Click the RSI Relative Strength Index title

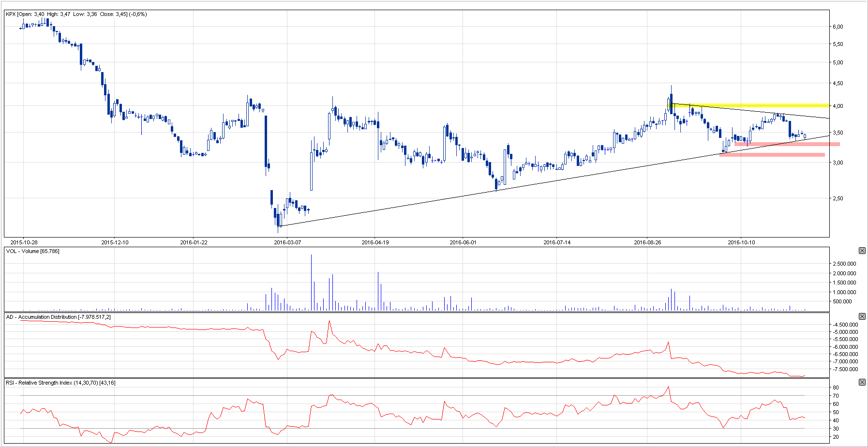[x=60, y=383]
